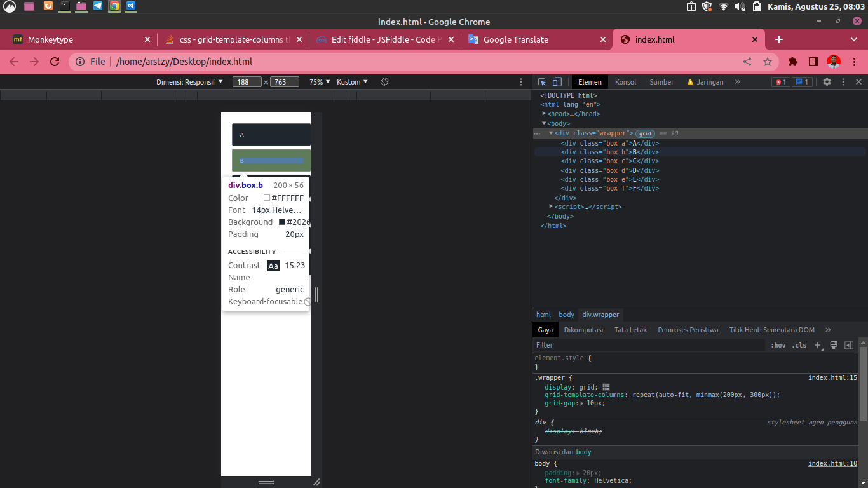This screenshot has width=868, height=488.
Task: Select the Elemen tab
Action: [x=590, y=82]
